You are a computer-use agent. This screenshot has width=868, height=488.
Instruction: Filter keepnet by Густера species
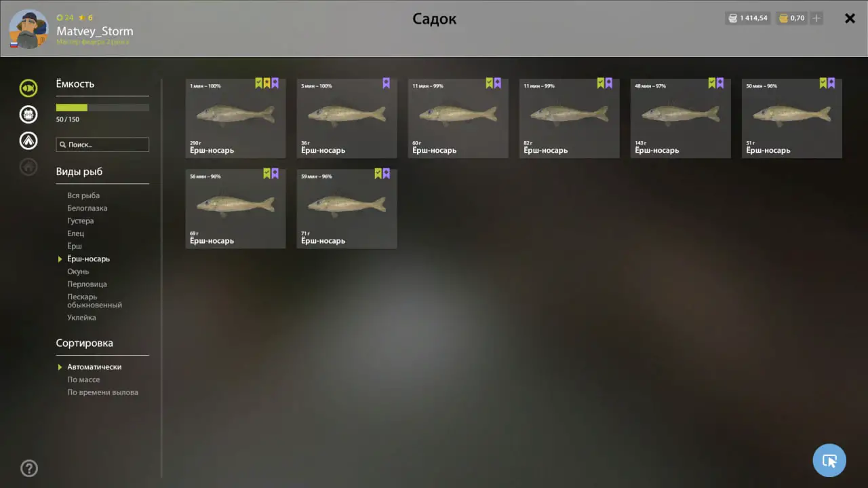81,221
